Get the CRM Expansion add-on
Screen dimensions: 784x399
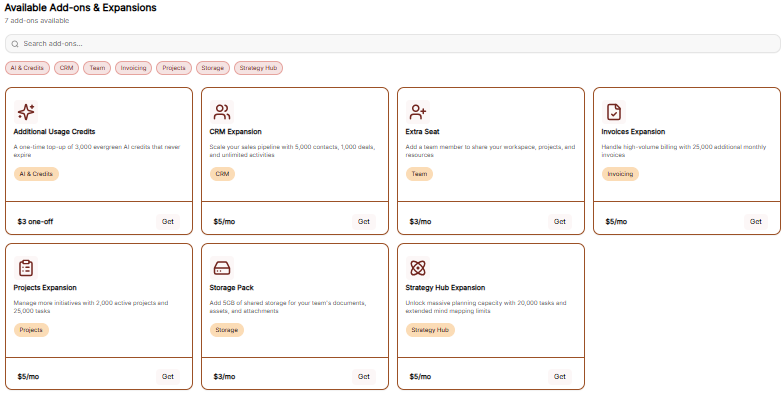point(364,222)
